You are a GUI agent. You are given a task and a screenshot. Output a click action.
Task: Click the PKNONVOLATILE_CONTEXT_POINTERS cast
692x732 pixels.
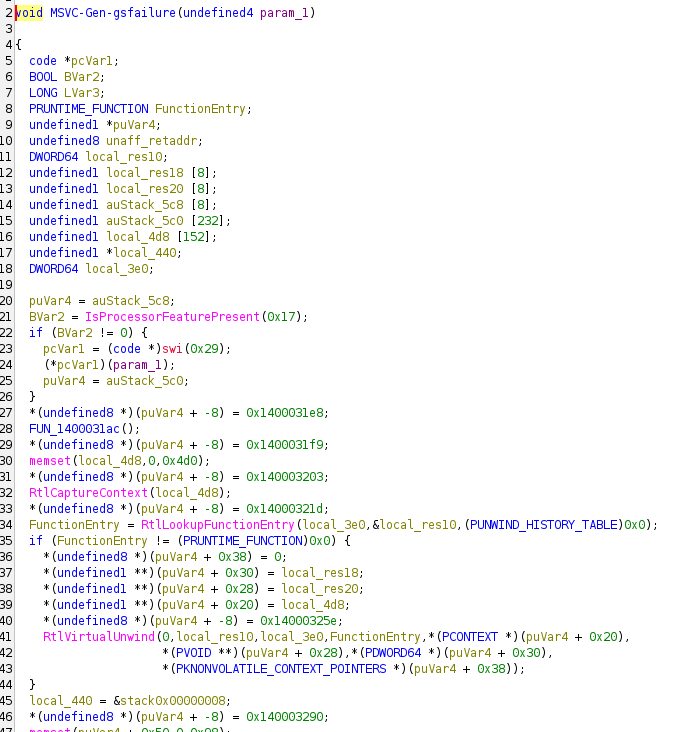271,668
